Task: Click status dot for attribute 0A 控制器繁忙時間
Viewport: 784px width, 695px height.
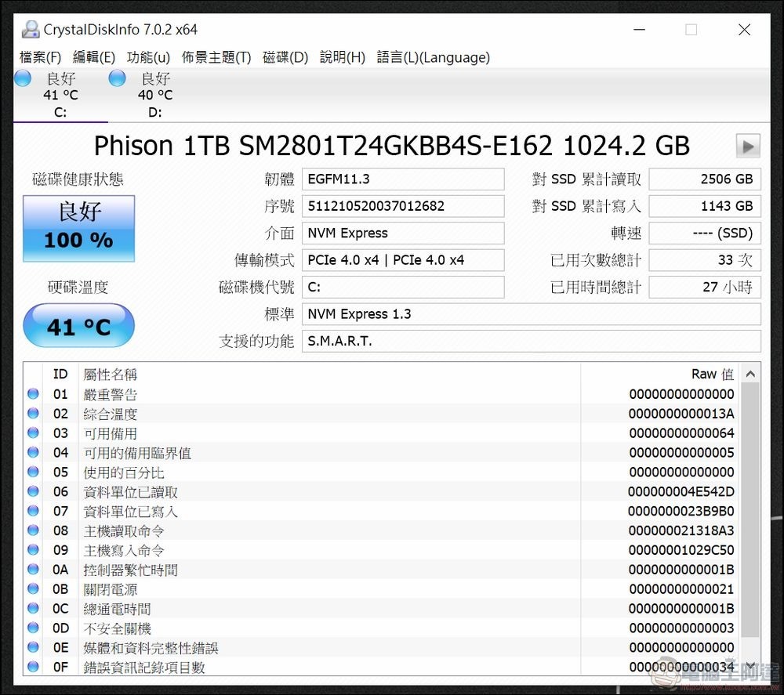Action: coord(34,569)
